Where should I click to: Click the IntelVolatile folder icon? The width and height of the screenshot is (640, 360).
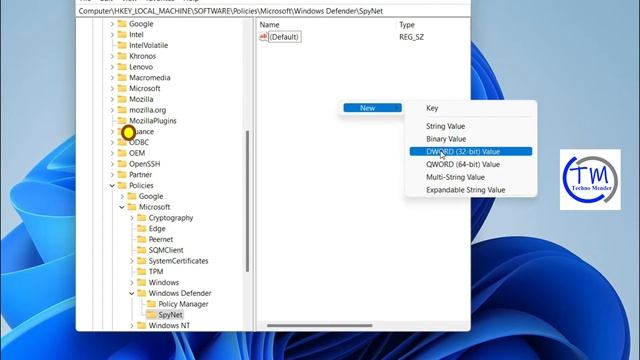click(x=122, y=45)
